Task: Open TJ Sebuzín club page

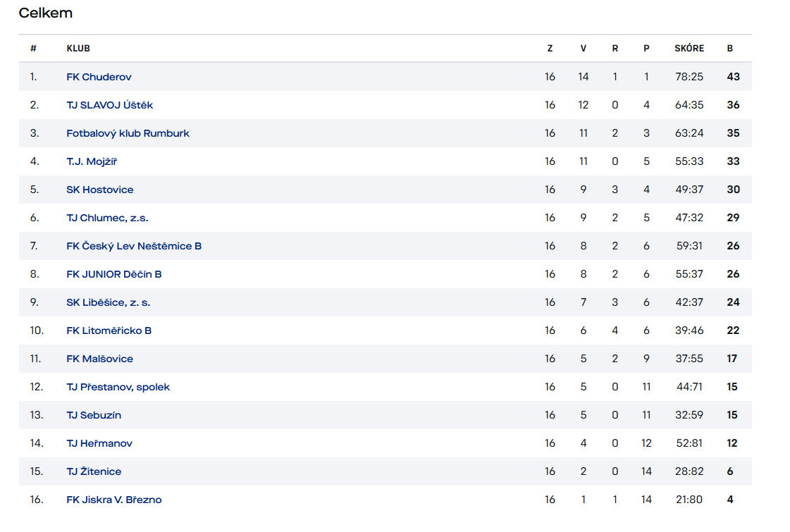Action: 94,415
